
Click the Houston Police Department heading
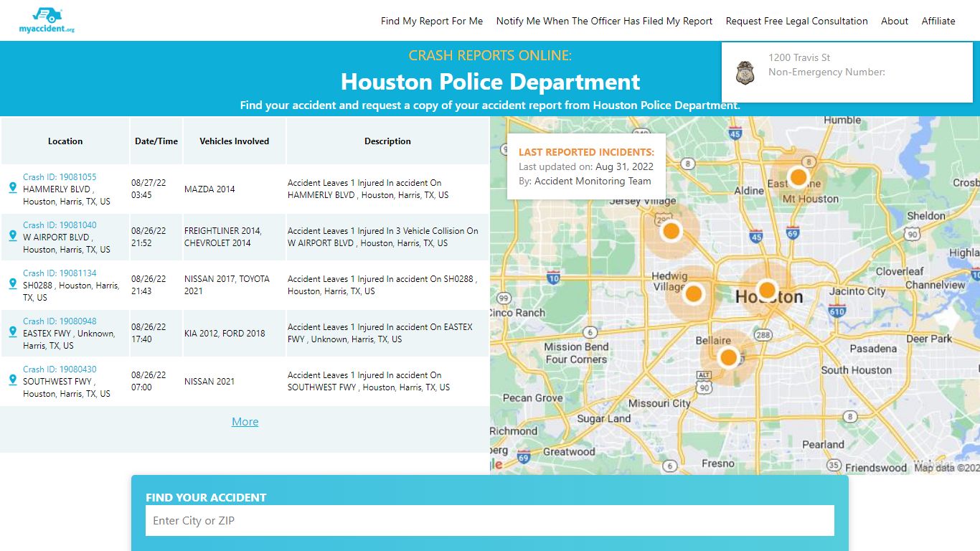490,82
